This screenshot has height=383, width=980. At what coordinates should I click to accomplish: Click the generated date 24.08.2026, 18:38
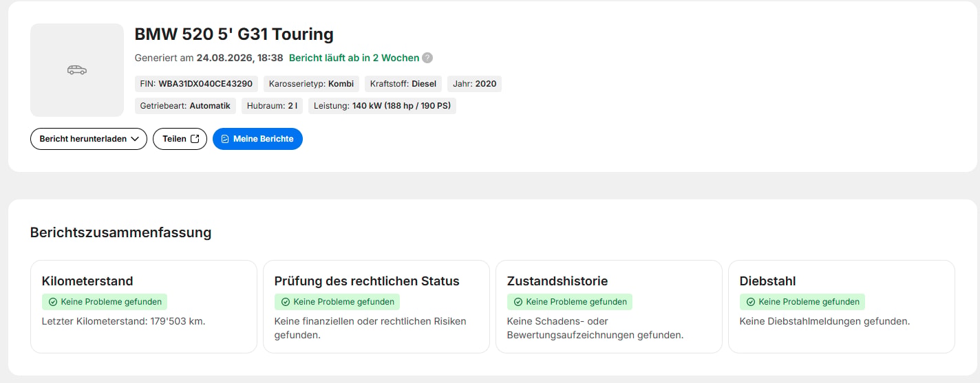[240, 58]
